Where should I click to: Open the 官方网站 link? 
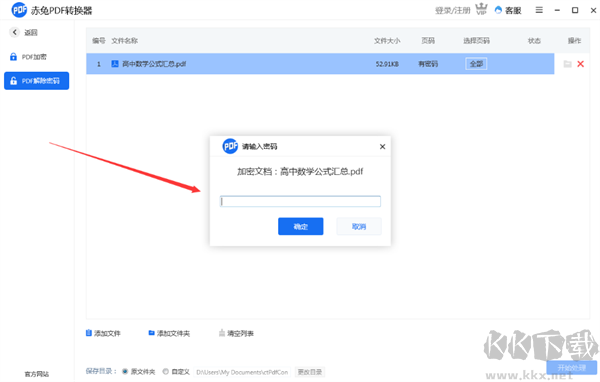click(37, 374)
